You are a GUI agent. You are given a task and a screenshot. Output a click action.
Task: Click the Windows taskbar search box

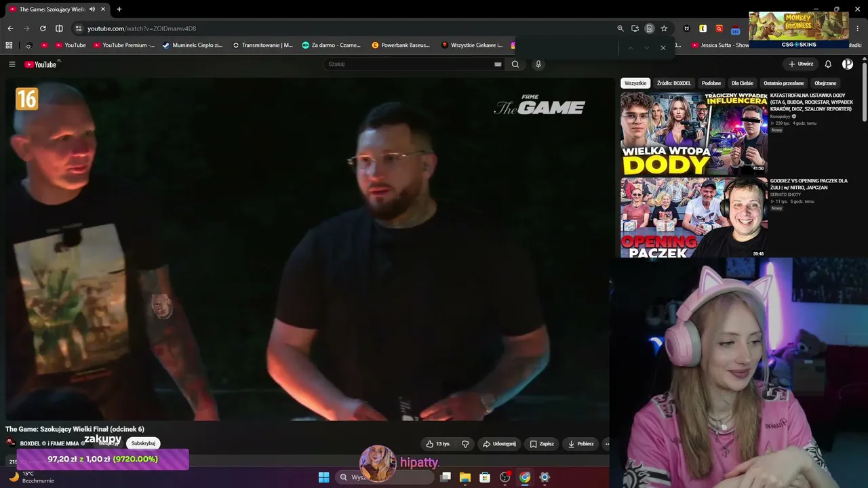coord(385,477)
